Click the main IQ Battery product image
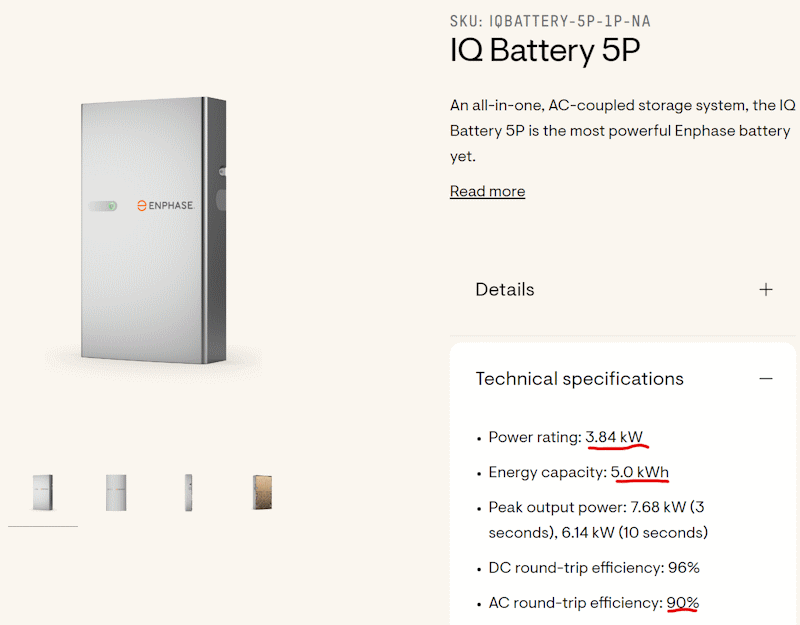The width and height of the screenshot is (800, 625). 153,230
